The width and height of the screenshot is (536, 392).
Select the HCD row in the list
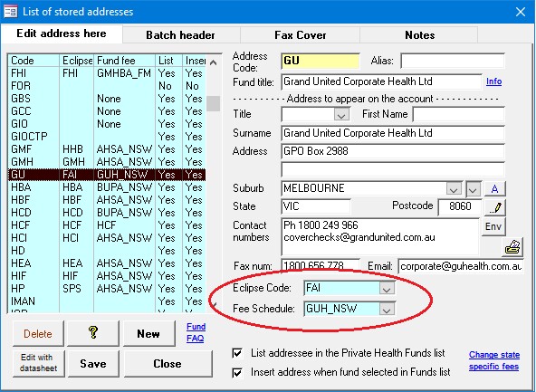click(107, 212)
